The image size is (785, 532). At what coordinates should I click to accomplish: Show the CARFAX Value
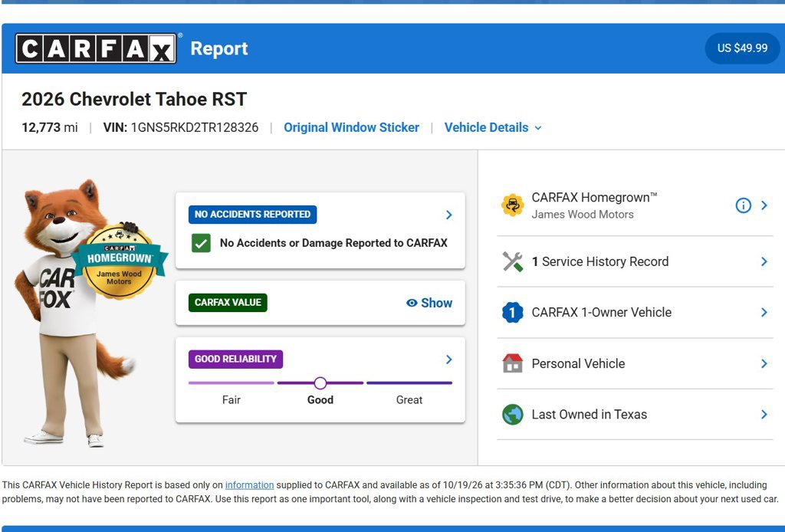[x=429, y=303]
